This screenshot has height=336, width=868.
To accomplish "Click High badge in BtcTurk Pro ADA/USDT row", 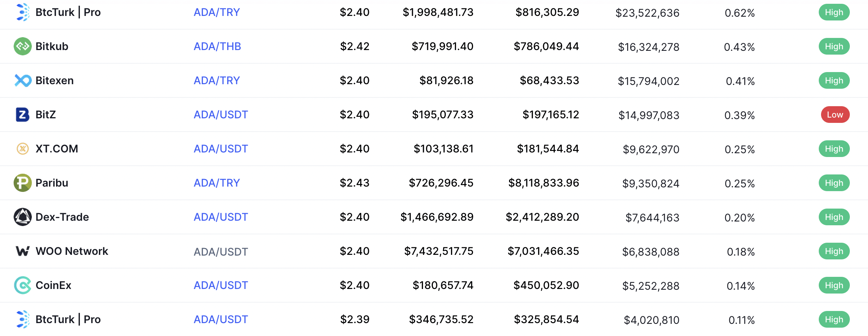I will 834,319.
